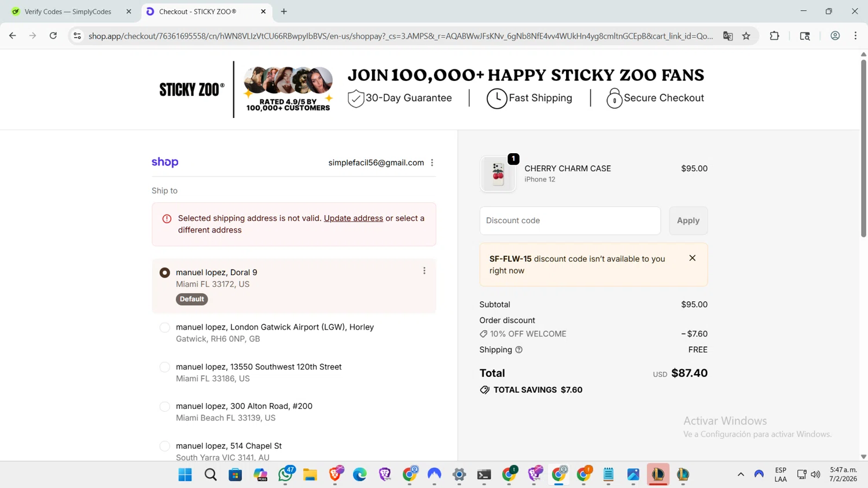Click the shop logo
The height and width of the screenshot is (488, 868).
[165, 162]
